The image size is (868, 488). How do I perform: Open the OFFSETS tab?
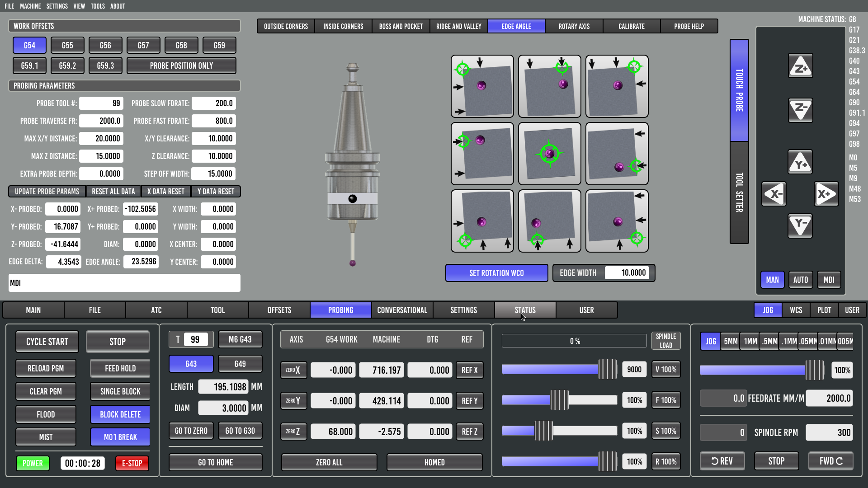click(x=279, y=310)
